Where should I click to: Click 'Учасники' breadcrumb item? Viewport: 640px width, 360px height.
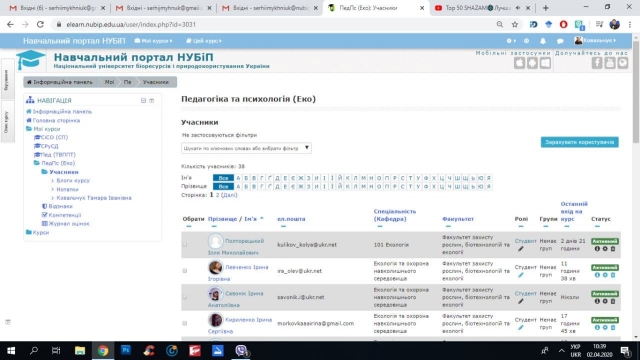tap(156, 82)
